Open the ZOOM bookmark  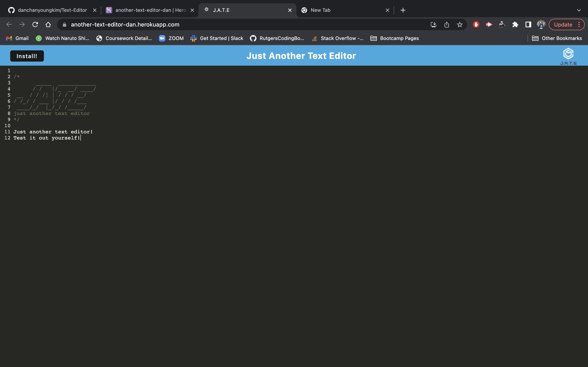pos(171,38)
